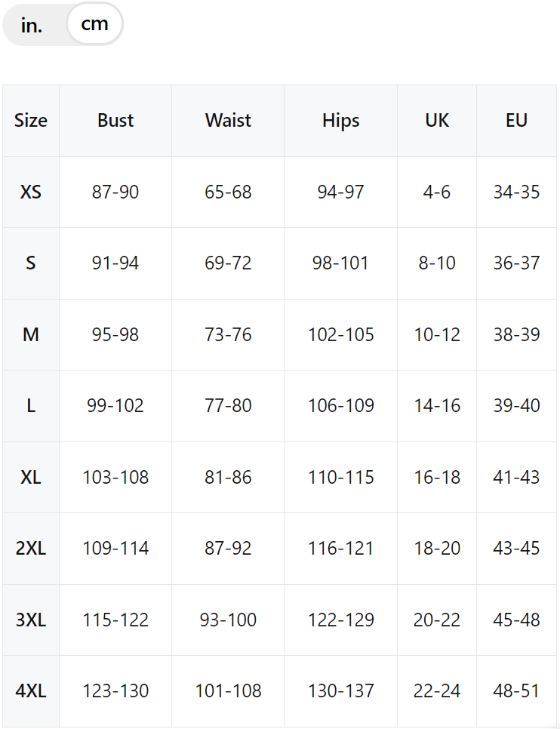
Task: Select the L size row label
Action: point(31,406)
